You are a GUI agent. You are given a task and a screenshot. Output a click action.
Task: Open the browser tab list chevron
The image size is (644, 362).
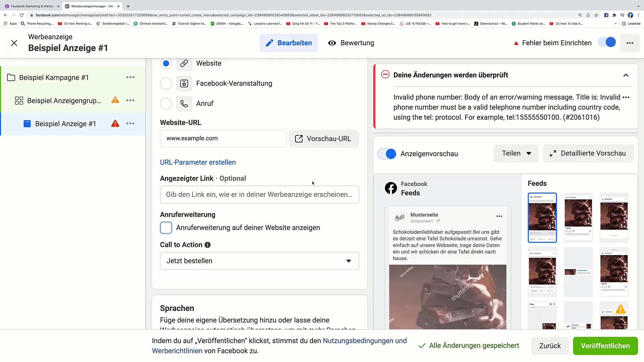click(638, 6)
